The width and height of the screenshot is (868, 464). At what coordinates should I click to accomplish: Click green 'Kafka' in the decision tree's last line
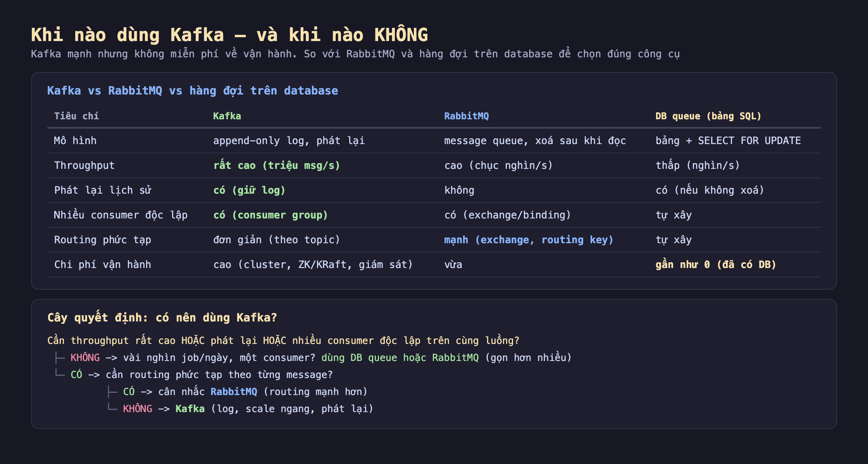tap(190, 409)
